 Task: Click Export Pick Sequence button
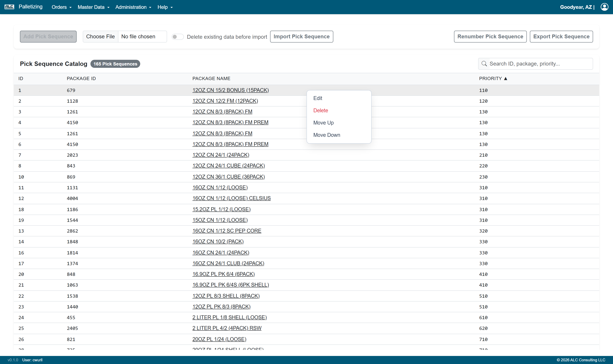(561, 37)
